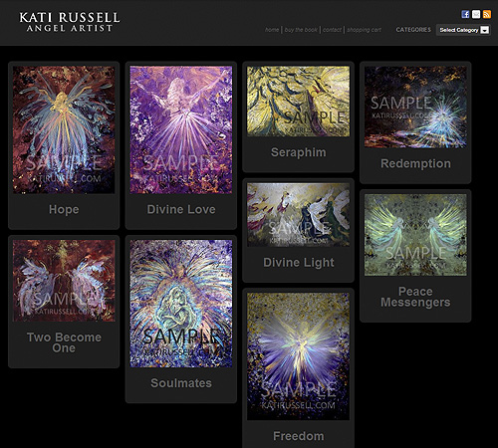This screenshot has width=498, height=448.
Task: Go to the home page link
Action: click(272, 30)
